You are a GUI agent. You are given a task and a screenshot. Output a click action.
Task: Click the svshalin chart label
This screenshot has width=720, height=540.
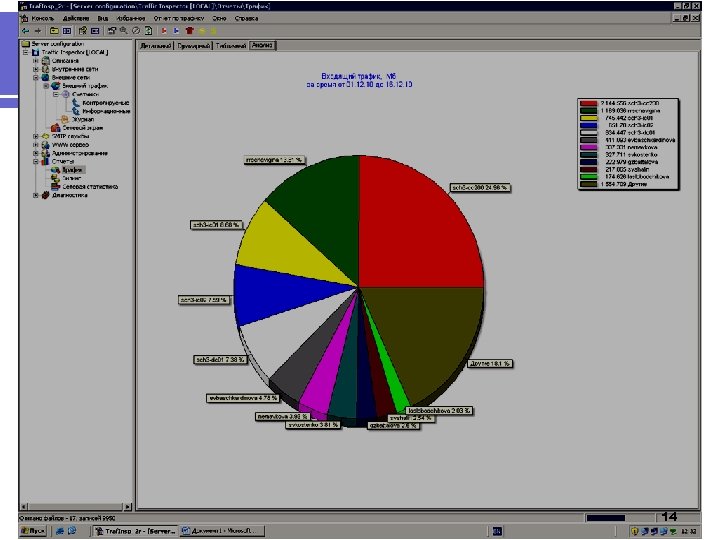[411, 418]
